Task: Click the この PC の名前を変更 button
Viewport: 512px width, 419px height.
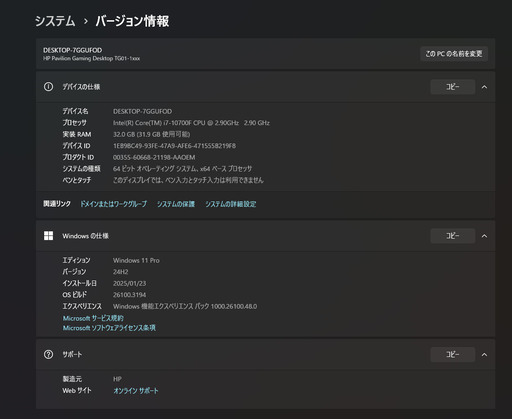Action: click(x=454, y=54)
